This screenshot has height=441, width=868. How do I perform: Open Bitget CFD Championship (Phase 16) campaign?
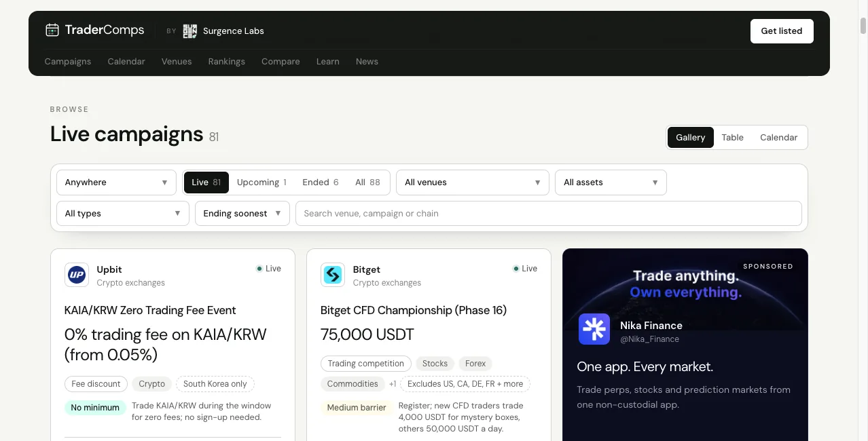click(x=414, y=310)
